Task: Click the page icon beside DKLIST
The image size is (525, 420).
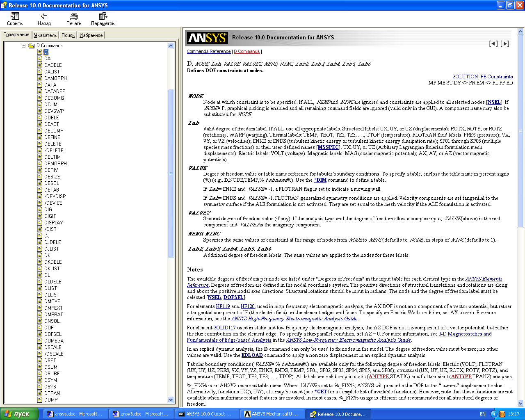Action: point(40,269)
